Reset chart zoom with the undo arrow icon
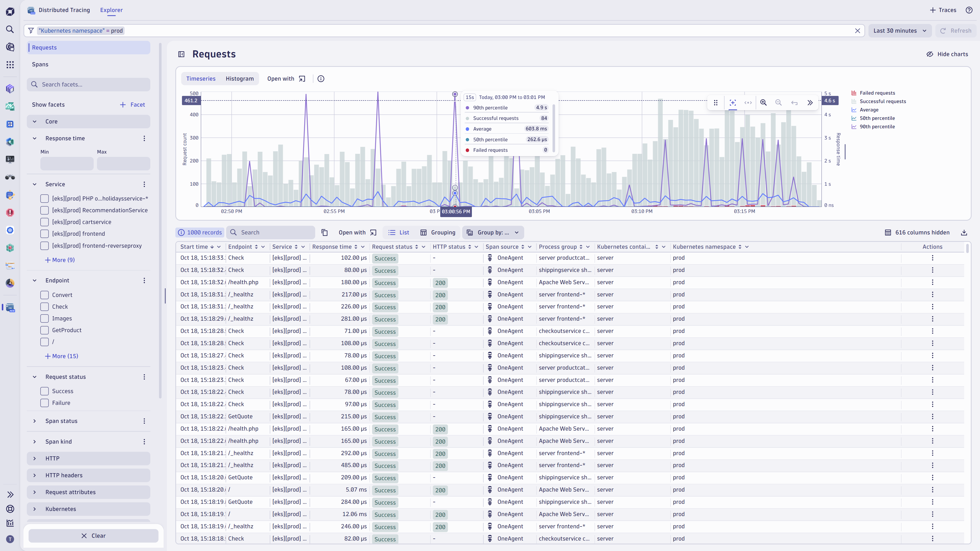The height and width of the screenshot is (551, 980). click(x=794, y=103)
